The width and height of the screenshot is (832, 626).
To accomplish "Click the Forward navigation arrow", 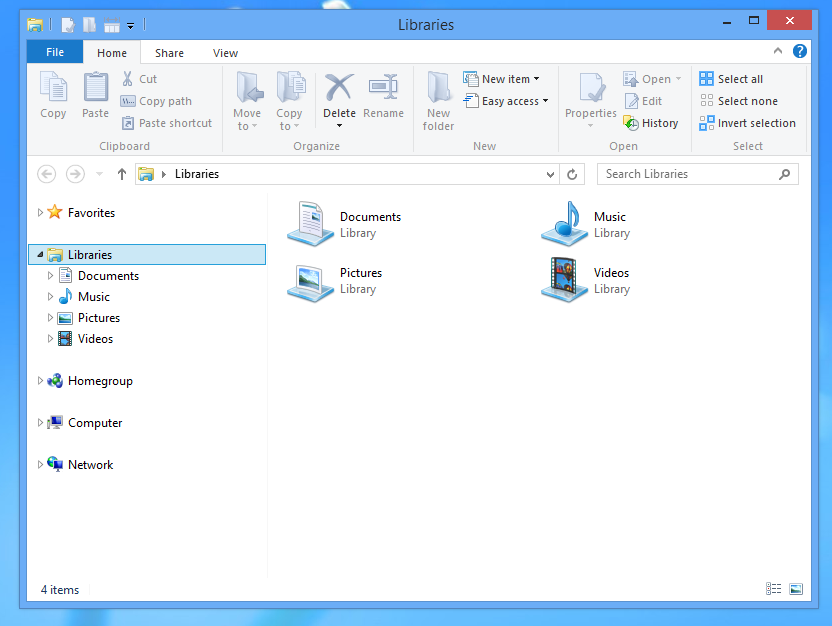I will [x=75, y=174].
